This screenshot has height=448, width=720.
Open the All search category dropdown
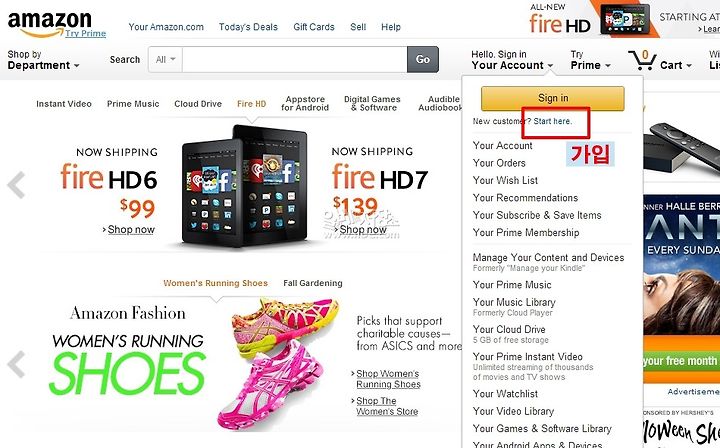(165, 59)
